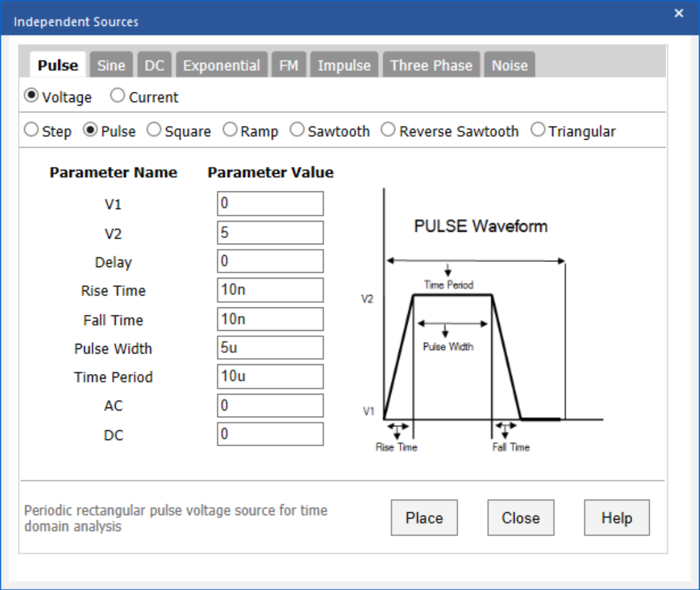Select the Triangular waveform option
The image size is (700, 590).
[x=538, y=130]
